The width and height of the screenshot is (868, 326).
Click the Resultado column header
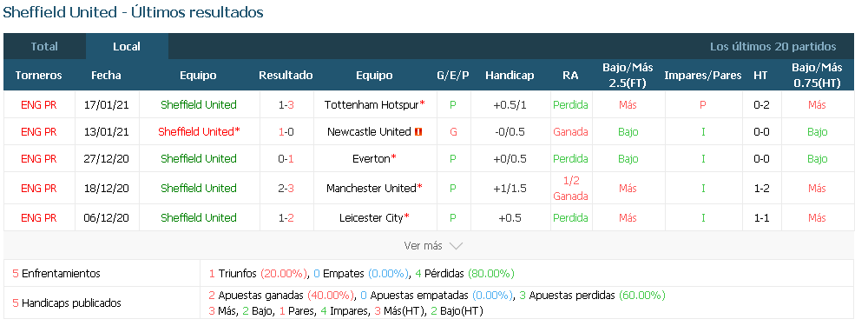(x=286, y=76)
